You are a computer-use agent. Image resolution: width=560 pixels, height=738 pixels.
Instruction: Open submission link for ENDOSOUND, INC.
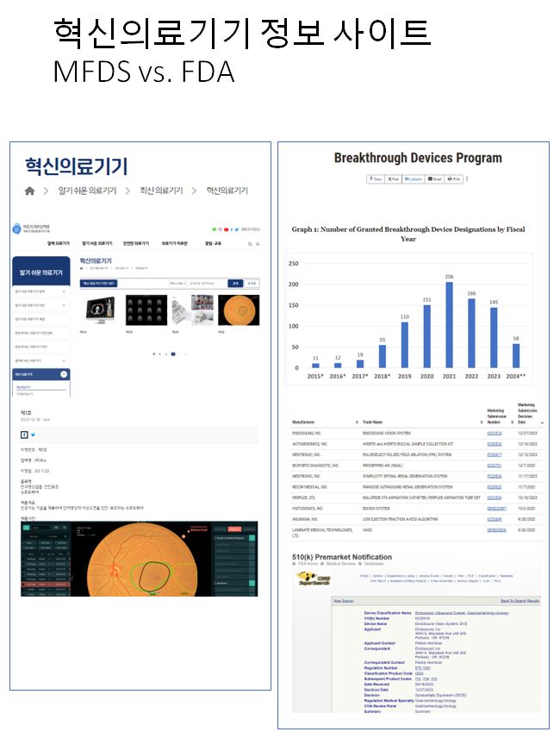pyautogui.click(x=495, y=433)
